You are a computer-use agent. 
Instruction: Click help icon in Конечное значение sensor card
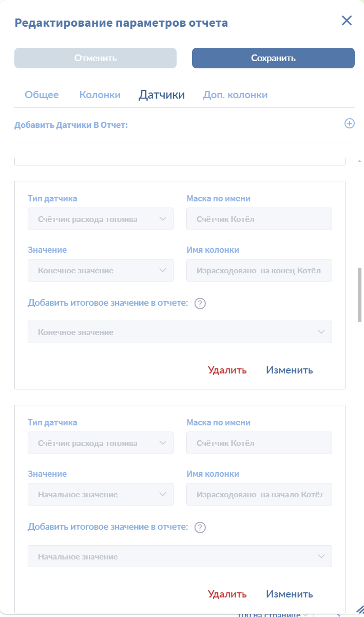[201, 304]
